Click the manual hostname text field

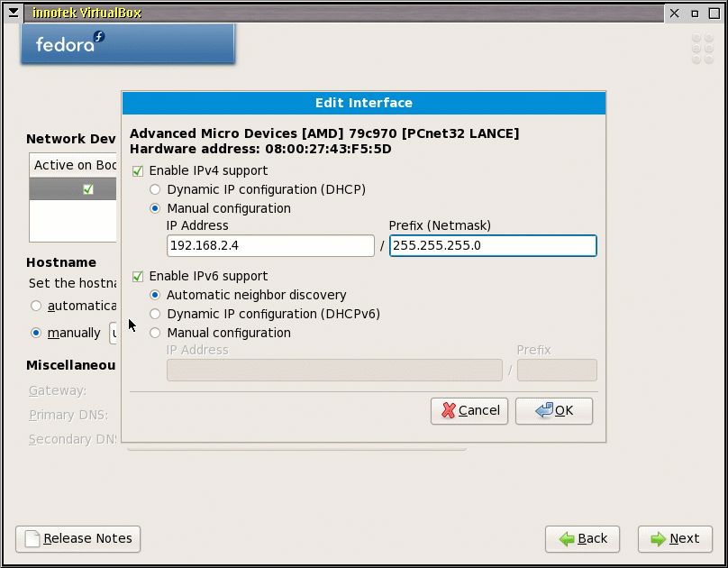coord(114,333)
